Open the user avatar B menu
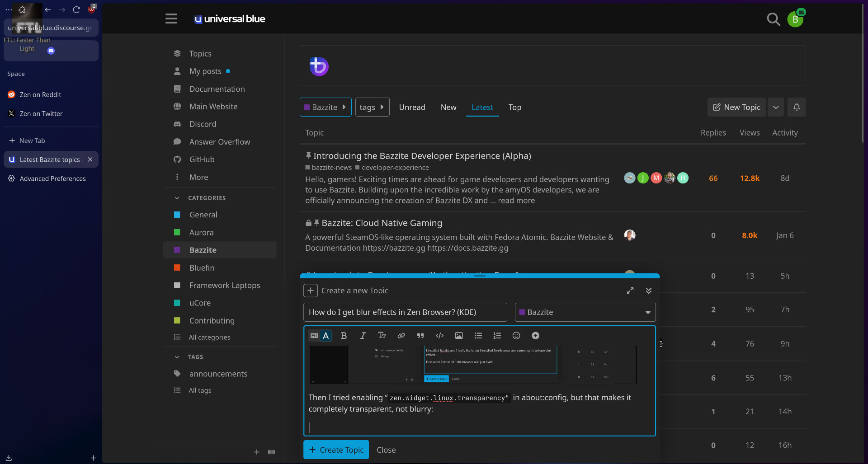 [795, 19]
